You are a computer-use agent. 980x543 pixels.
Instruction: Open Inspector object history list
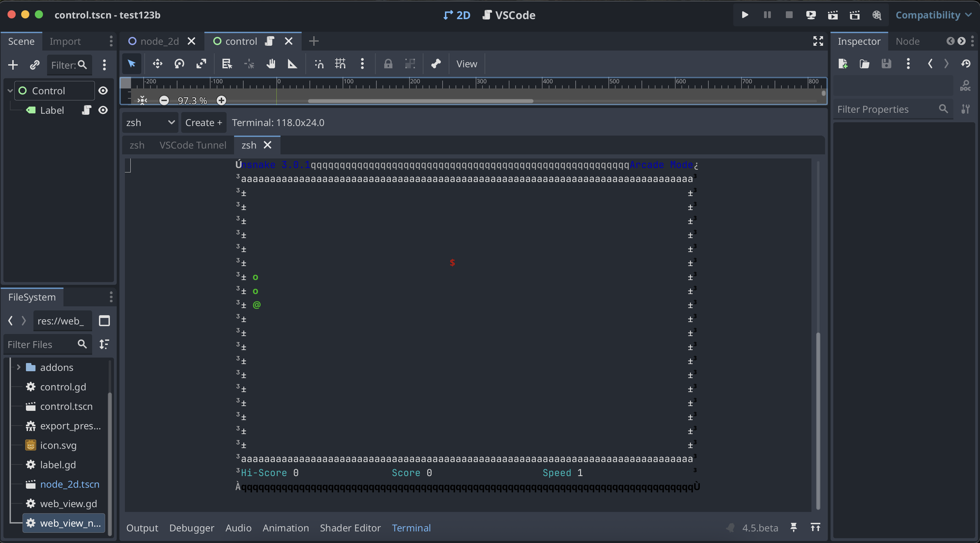coord(966,64)
